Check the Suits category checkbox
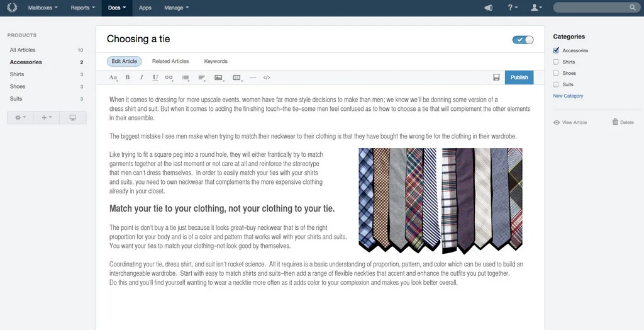 pyautogui.click(x=556, y=84)
